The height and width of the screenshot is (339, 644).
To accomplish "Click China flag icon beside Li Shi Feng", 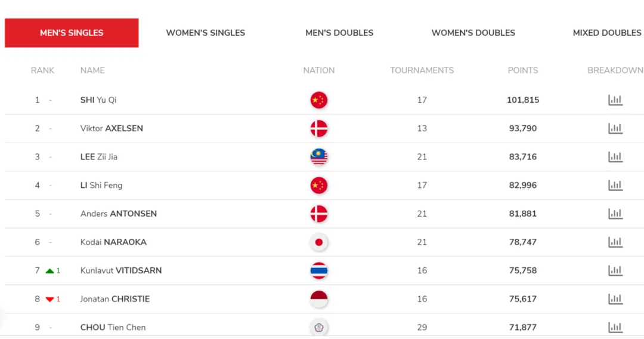I will click(319, 186).
